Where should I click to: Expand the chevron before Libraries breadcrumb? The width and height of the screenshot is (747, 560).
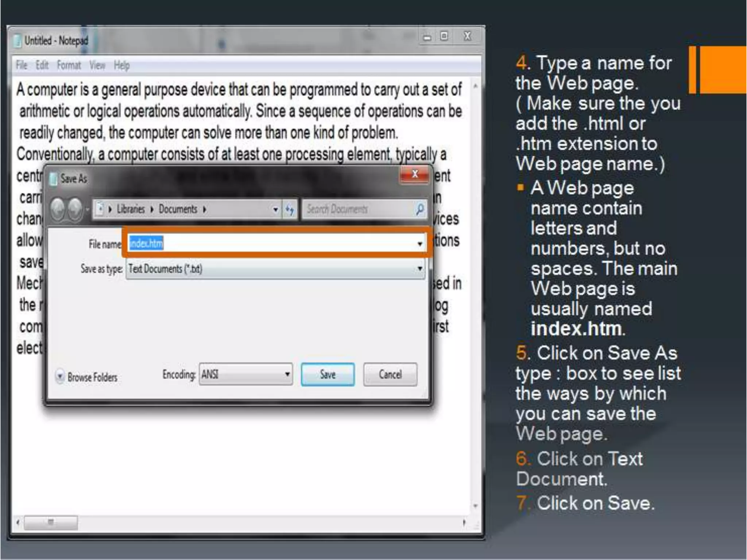[110, 210]
